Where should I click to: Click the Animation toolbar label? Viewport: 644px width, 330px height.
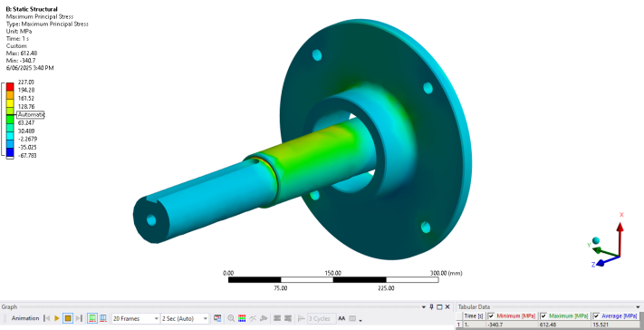click(25, 318)
